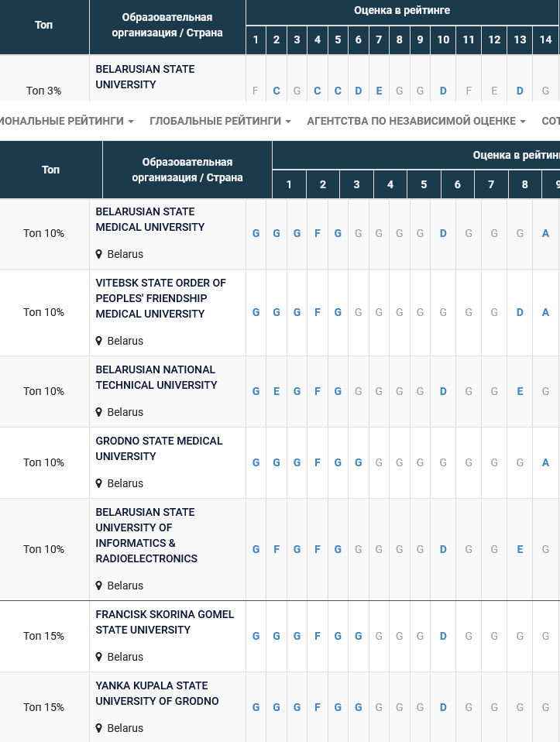
Task: Click column 10 header in rating table
Action: click(443, 40)
